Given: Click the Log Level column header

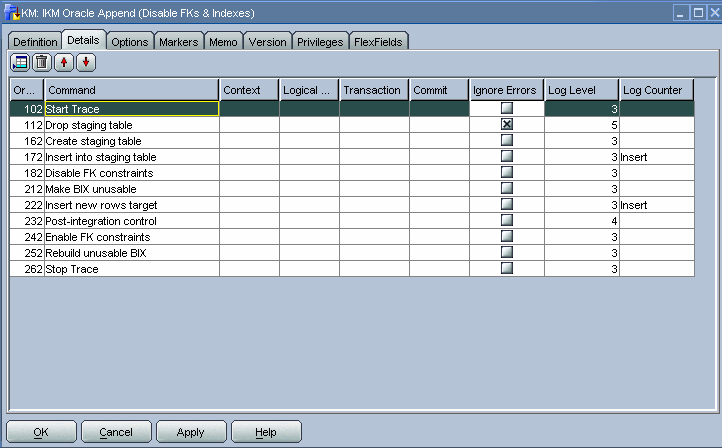Looking at the screenshot, I should pos(582,90).
